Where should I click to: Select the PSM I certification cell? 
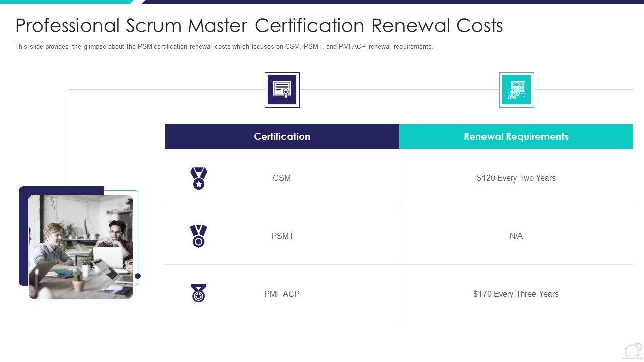[x=282, y=236]
